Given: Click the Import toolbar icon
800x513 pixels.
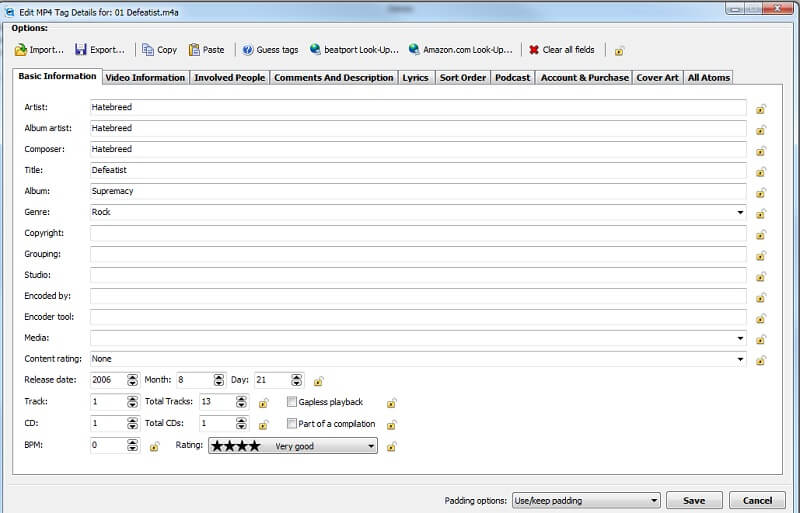Looking at the screenshot, I should [x=20, y=49].
